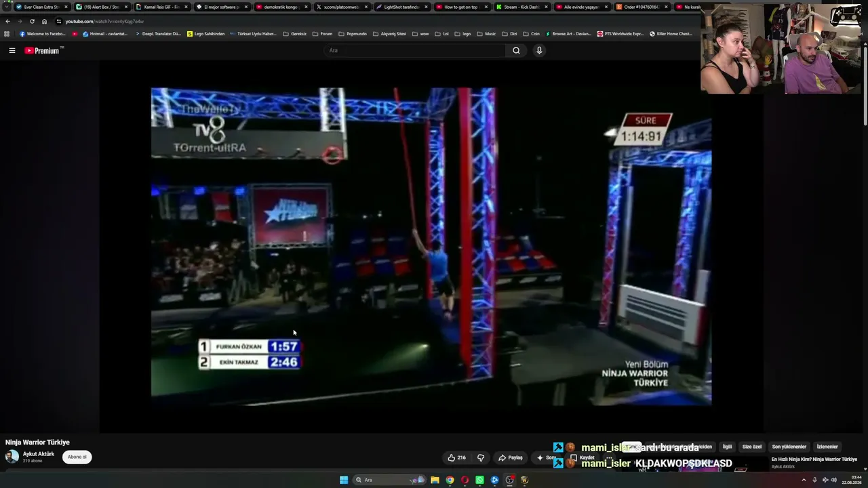Open the Browse Art - DeviantArt bookmark

pyautogui.click(x=568, y=34)
